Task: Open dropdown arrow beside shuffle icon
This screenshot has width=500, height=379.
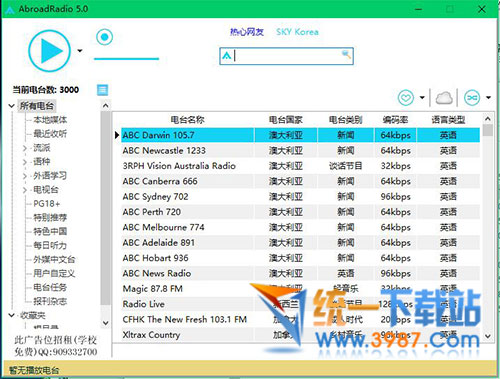Action: coord(488,98)
